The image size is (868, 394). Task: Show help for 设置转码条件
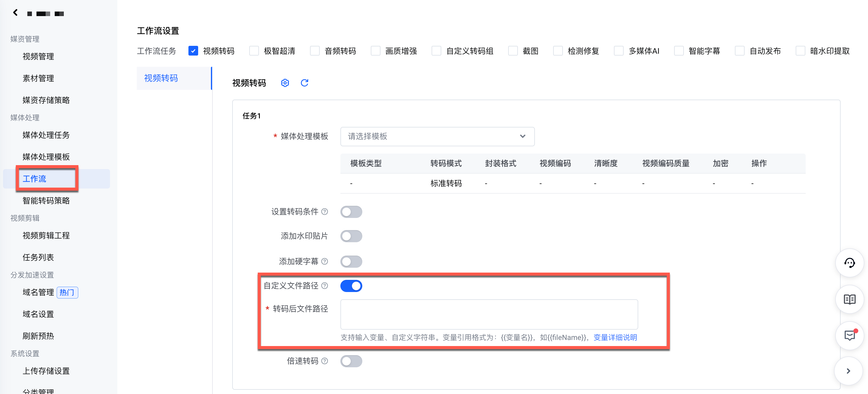click(x=325, y=212)
